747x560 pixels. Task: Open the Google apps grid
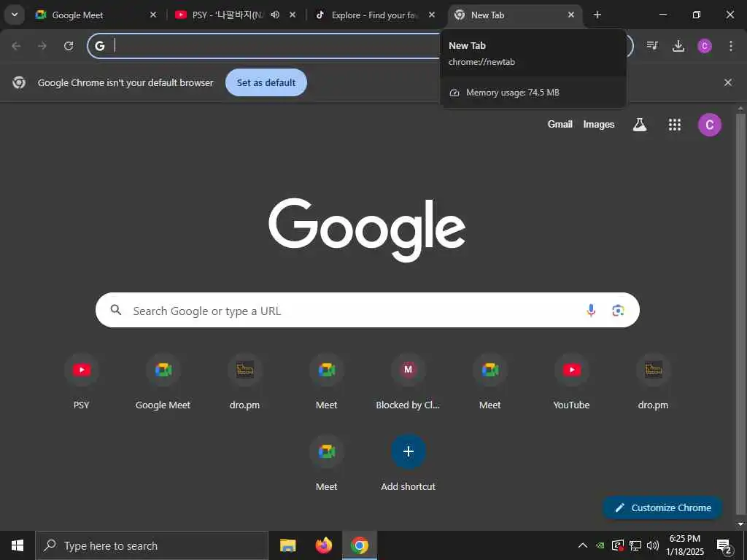coord(675,125)
